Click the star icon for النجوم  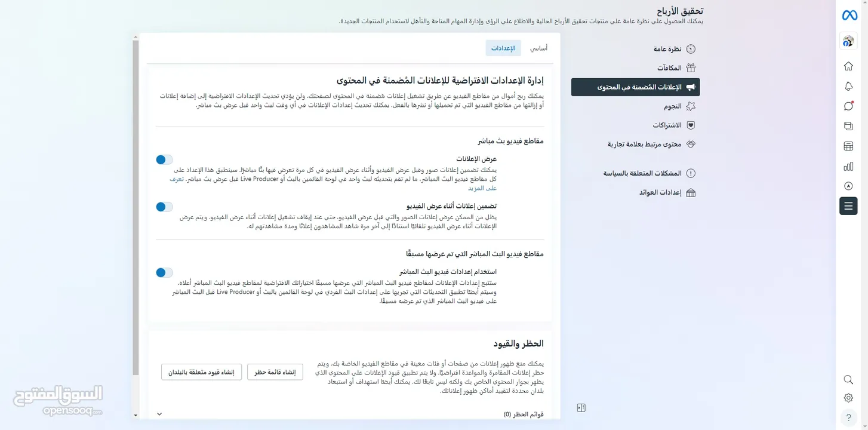click(x=691, y=106)
